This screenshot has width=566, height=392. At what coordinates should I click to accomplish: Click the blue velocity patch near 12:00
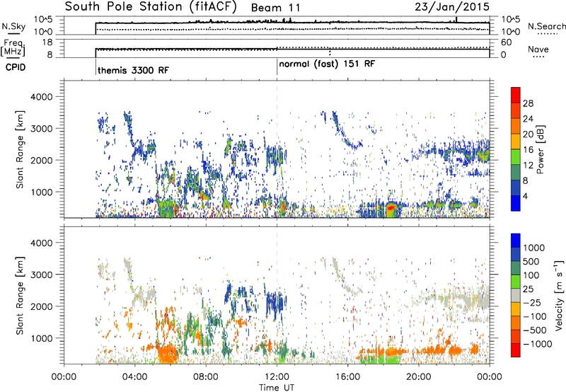[x=275, y=302]
